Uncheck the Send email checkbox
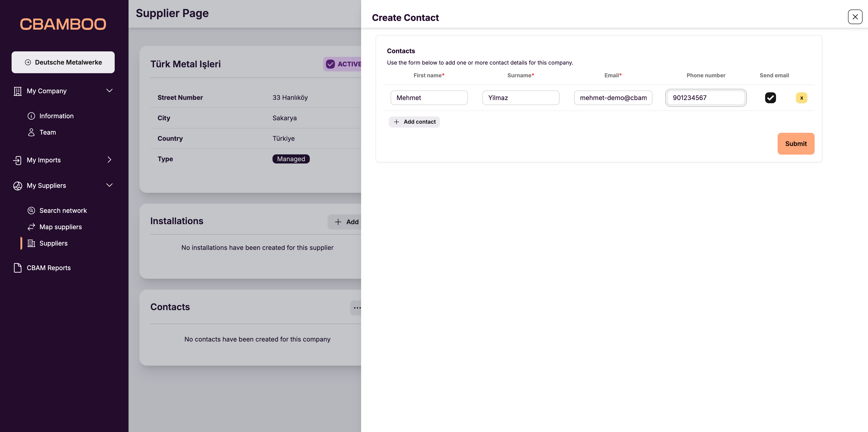868x432 pixels. click(x=771, y=98)
